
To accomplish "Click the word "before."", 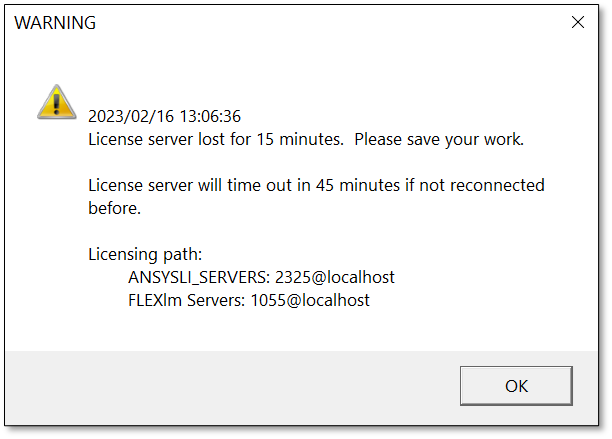I will [114, 208].
